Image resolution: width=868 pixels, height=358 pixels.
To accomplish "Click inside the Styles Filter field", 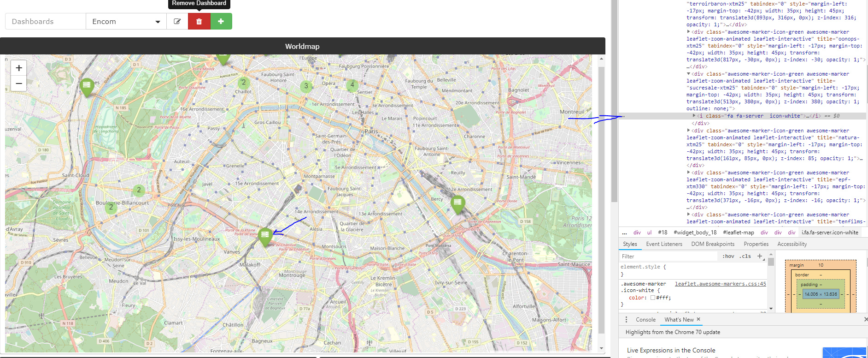I will pyautogui.click(x=668, y=256).
